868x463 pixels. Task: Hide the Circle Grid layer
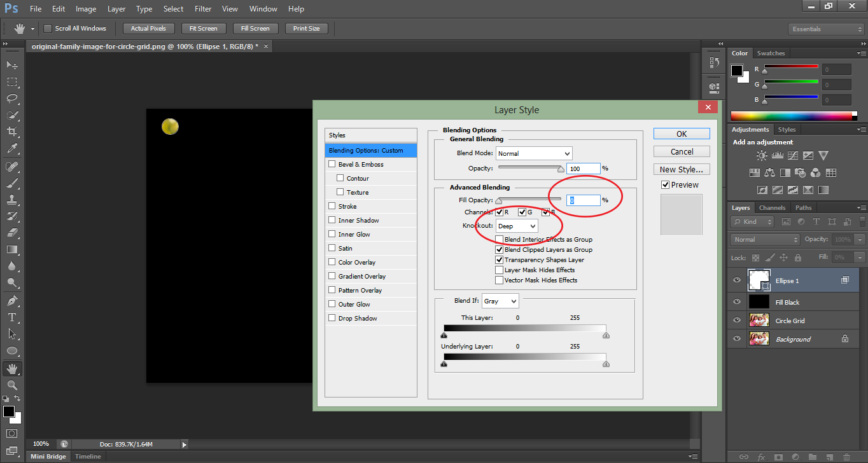(x=736, y=320)
